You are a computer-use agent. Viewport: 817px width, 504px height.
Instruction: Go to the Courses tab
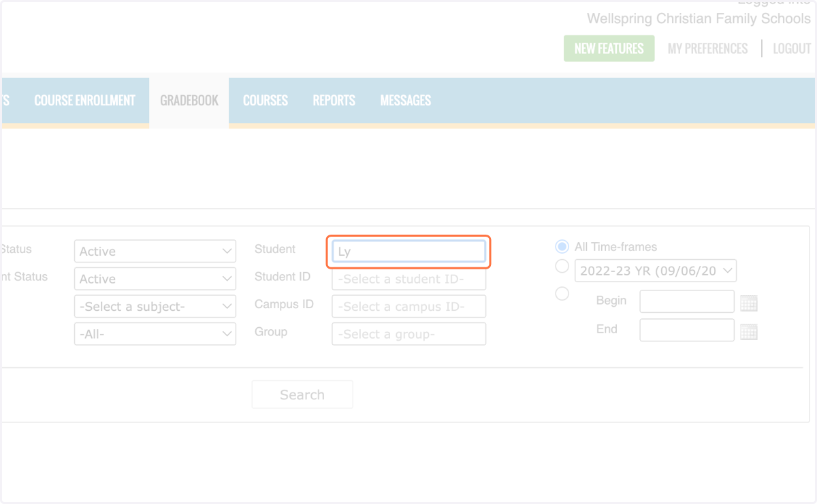pos(266,101)
